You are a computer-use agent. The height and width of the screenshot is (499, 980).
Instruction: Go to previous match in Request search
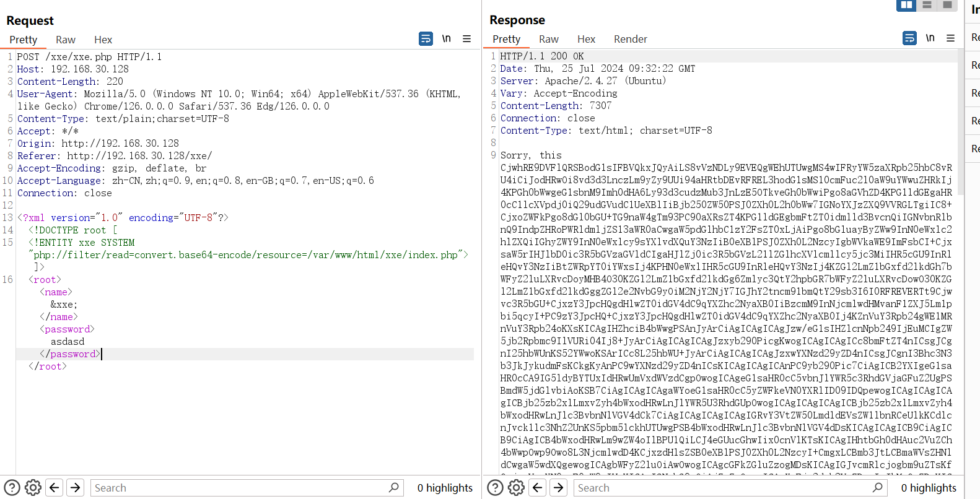pyautogui.click(x=55, y=488)
